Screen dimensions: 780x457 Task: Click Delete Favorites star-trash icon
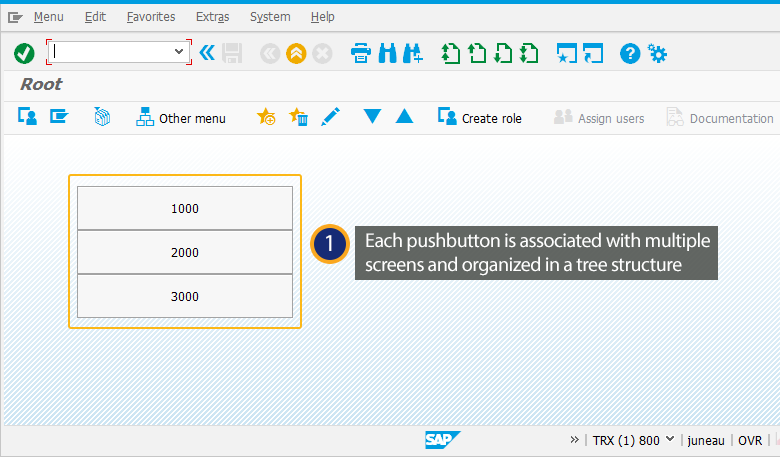point(298,117)
